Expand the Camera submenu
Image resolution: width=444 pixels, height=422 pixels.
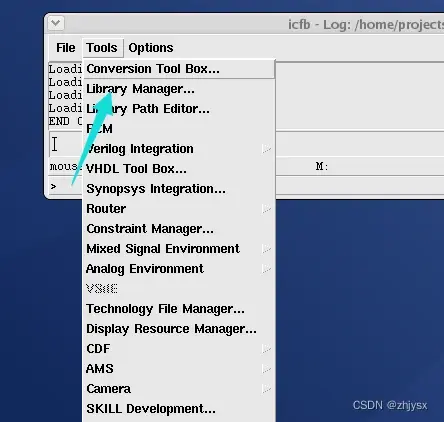[x=179, y=389]
